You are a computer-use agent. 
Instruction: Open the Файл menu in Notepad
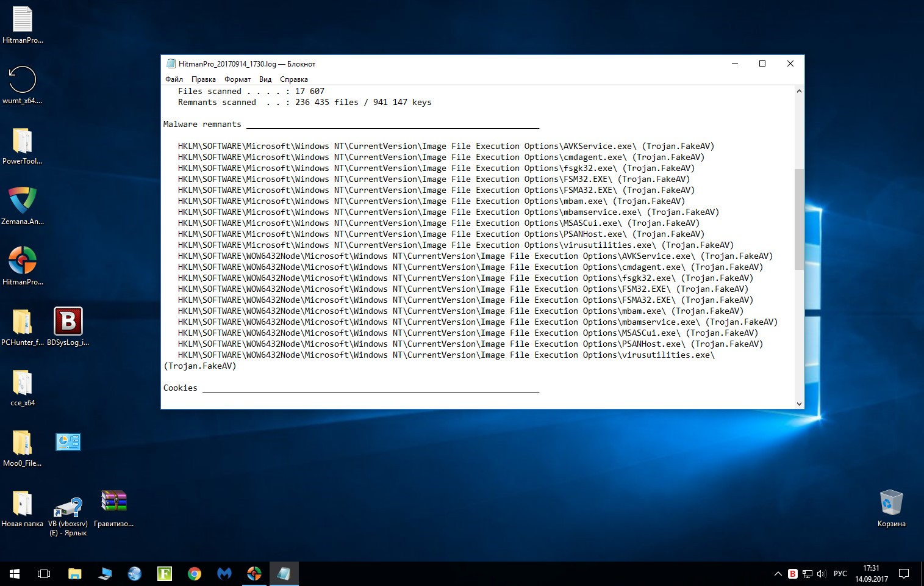[174, 79]
